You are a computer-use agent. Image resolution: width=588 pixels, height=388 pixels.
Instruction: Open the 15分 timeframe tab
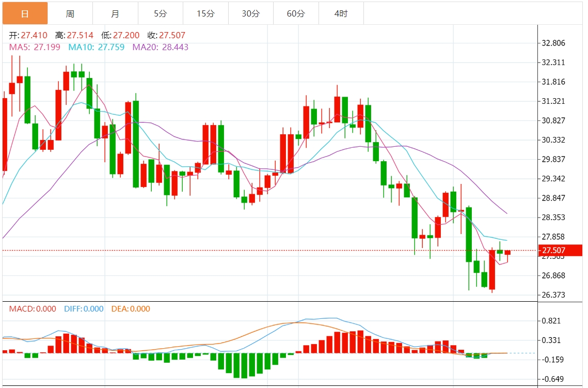pyautogui.click(x=205, y=13)
